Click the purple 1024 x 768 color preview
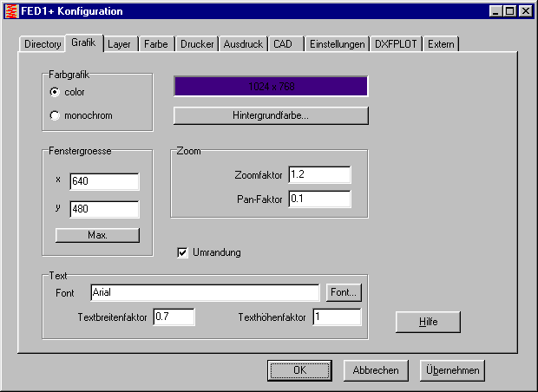538x392 pixels. click(x=271, y=87)
